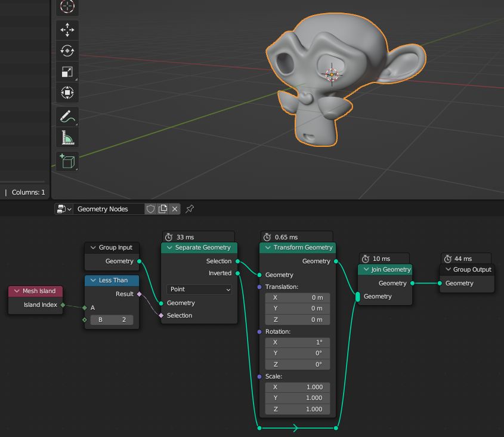Collapse the Less Than node

[93, 280]
